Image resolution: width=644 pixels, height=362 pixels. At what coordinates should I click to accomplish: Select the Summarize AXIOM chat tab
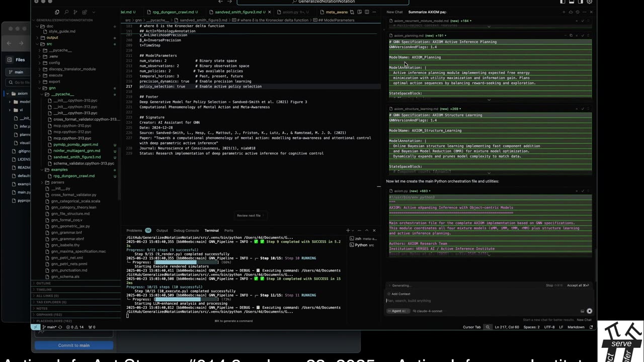(427, 12)
